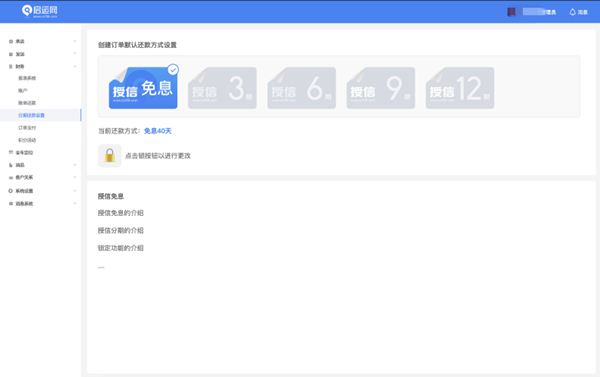Open 账单还款 submenu item
Image resolution: width=600 pixels, height=377 pixels.
point(27,103)
